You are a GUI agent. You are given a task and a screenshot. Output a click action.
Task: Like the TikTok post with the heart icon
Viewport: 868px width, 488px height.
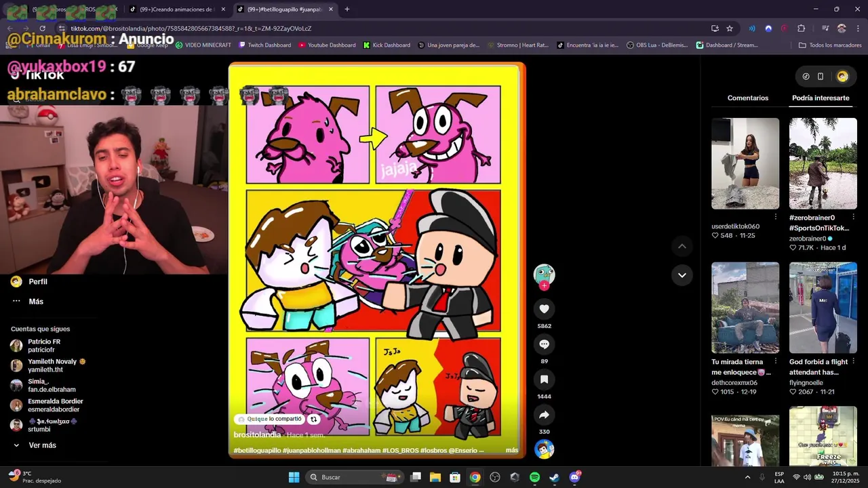(544, 309)
